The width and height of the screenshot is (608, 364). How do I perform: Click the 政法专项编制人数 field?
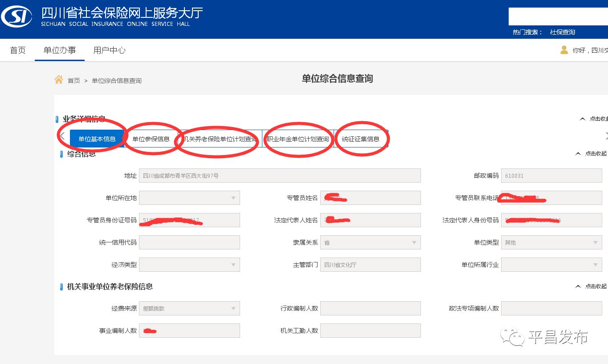(x=551, y=308)
